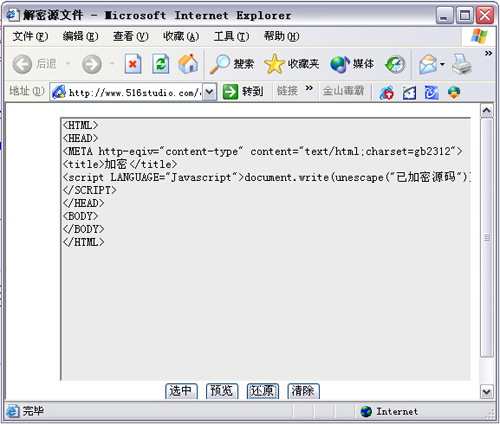Click the Windows flag logo
This screenshot has width=500, height=425.
click(479, 36)
